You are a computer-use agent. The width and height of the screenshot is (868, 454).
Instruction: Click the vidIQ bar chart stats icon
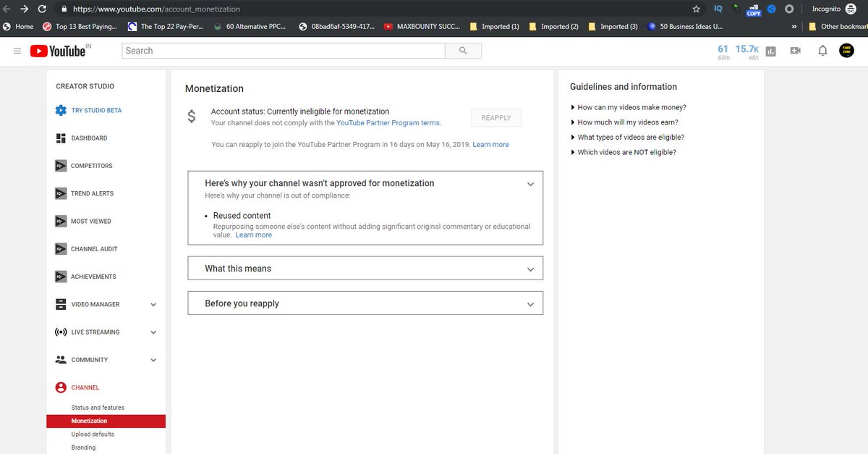tap(771, 51)
